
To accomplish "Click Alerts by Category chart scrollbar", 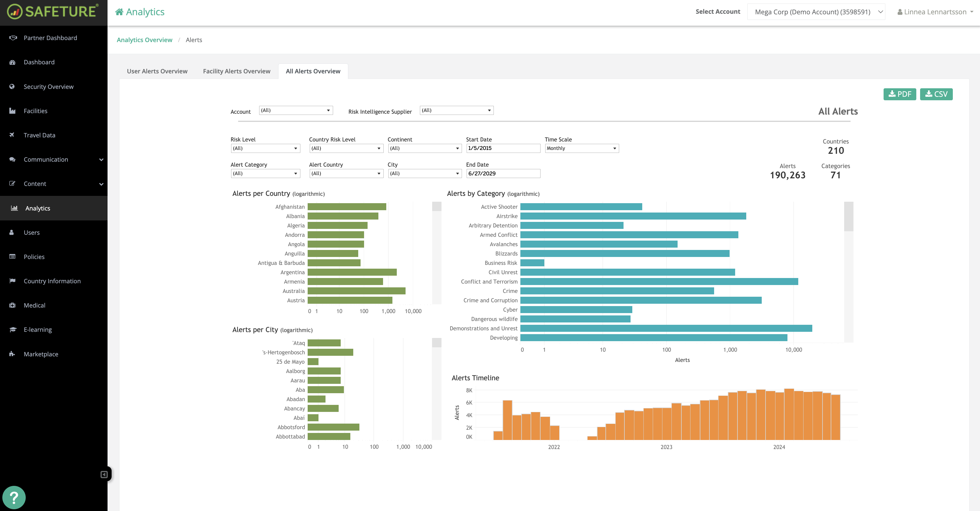I will 849,217.
